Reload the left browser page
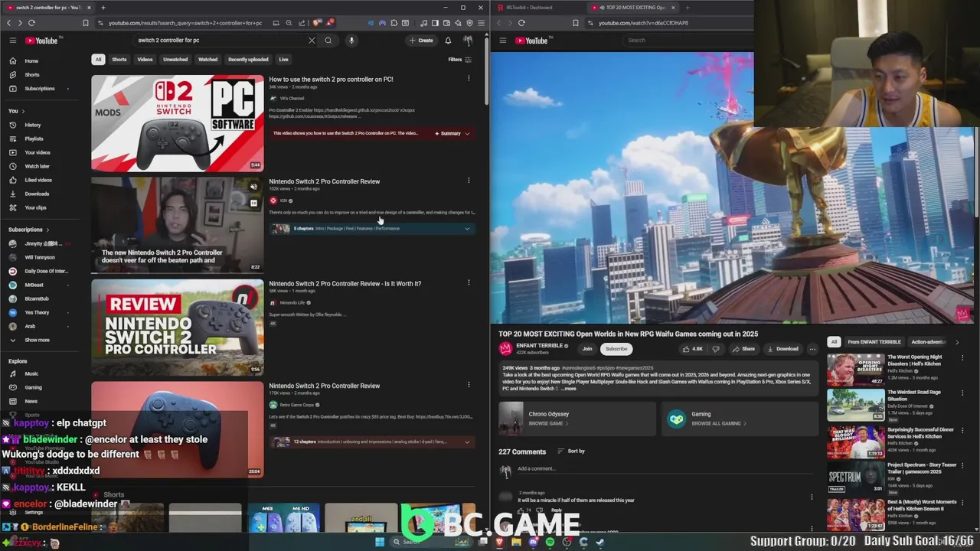Viewport: 980px width, 551px height. point(31,23)
